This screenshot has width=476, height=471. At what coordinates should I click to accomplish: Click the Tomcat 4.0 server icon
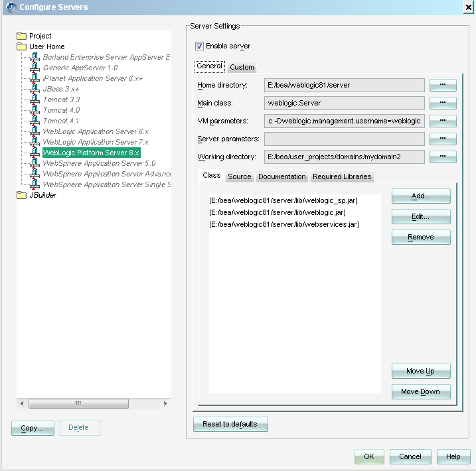coord(35,110)
